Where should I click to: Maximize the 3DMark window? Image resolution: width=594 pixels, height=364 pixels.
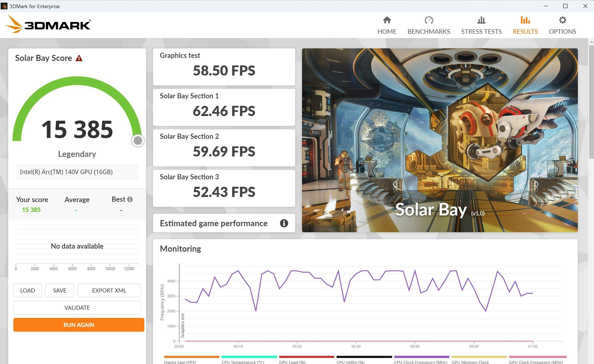[565, 6]
